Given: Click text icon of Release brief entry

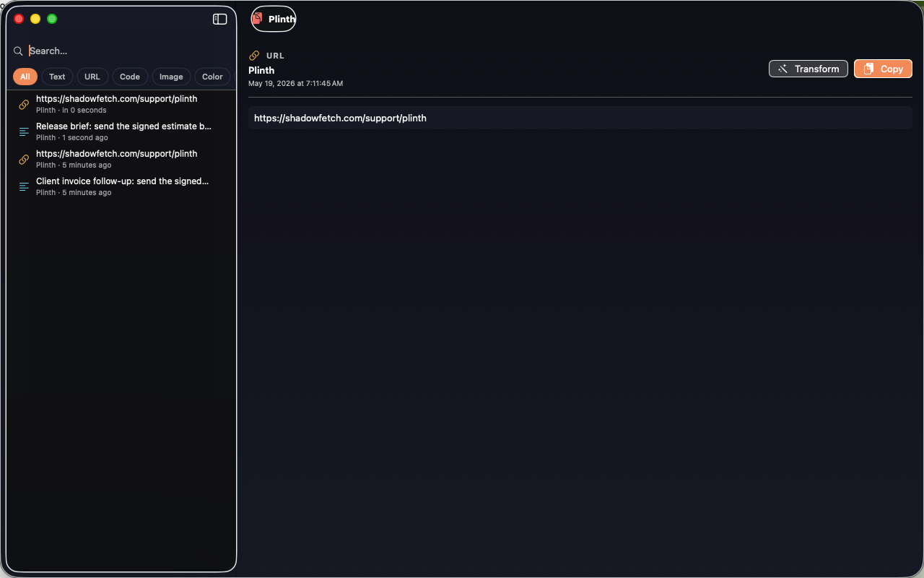Looking at the screenshot, I should (x=24, y=132).
